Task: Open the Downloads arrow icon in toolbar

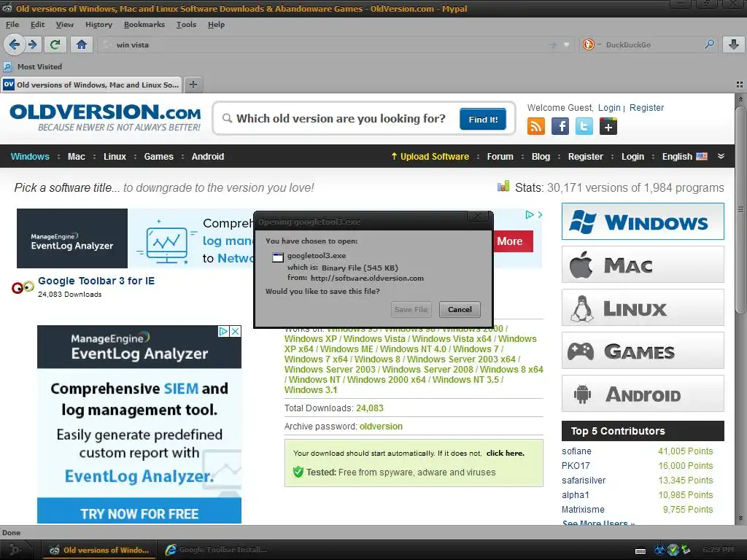Action: (734, 44)
